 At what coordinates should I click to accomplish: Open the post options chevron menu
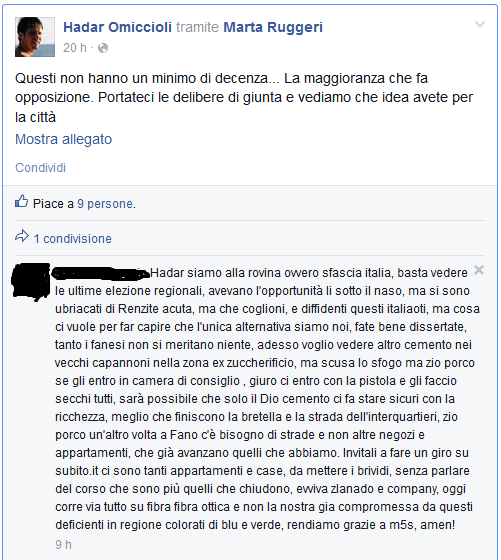click(x=480, y=24)
